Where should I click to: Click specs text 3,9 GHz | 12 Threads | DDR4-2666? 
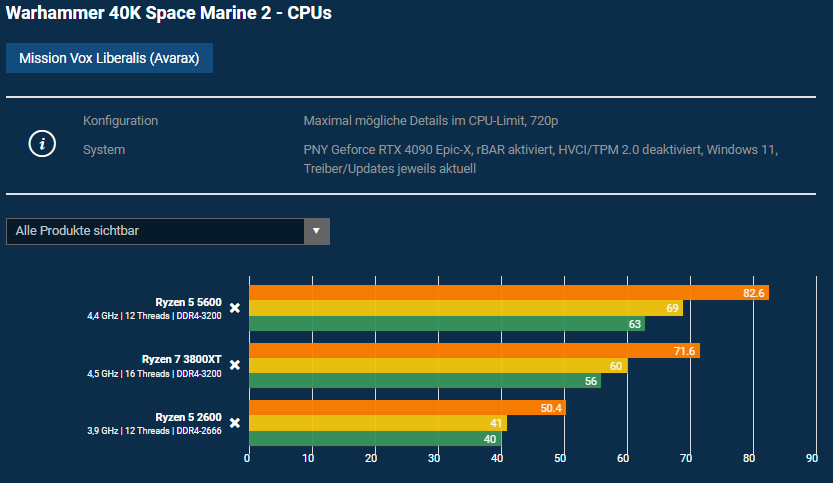pos(154,431)
